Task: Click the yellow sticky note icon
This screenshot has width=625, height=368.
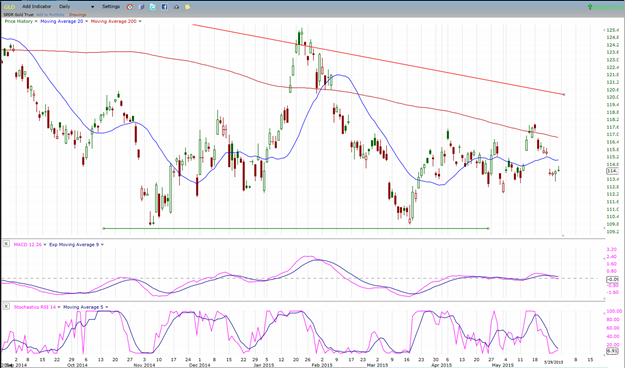Action: tap(187, 7)
